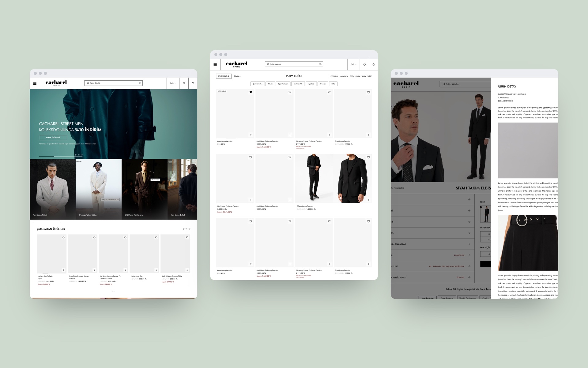Expand the ÜCRETSİZ TADİLAT row arrow
This screenshot has width=588, height=368.
click(469, 278)
